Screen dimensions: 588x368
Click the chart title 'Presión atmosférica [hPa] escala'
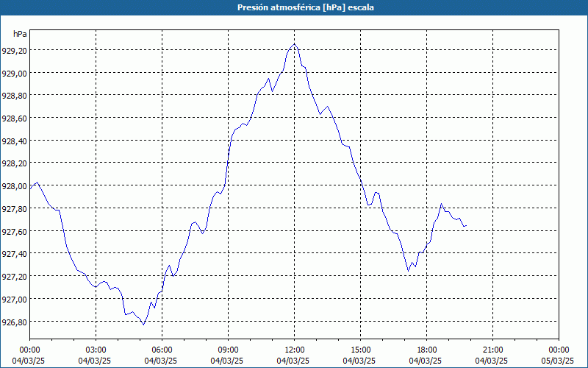click(x=305, y=7)
